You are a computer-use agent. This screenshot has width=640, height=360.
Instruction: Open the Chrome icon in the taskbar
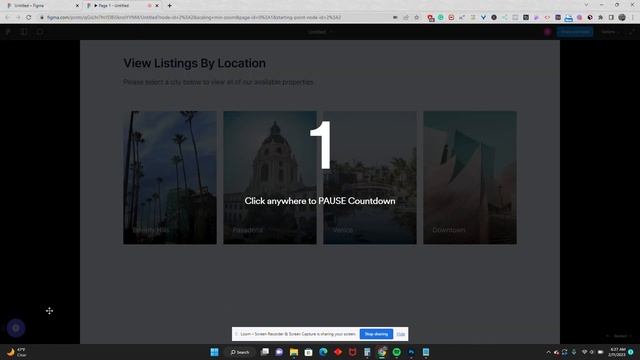tap(382, 352)
